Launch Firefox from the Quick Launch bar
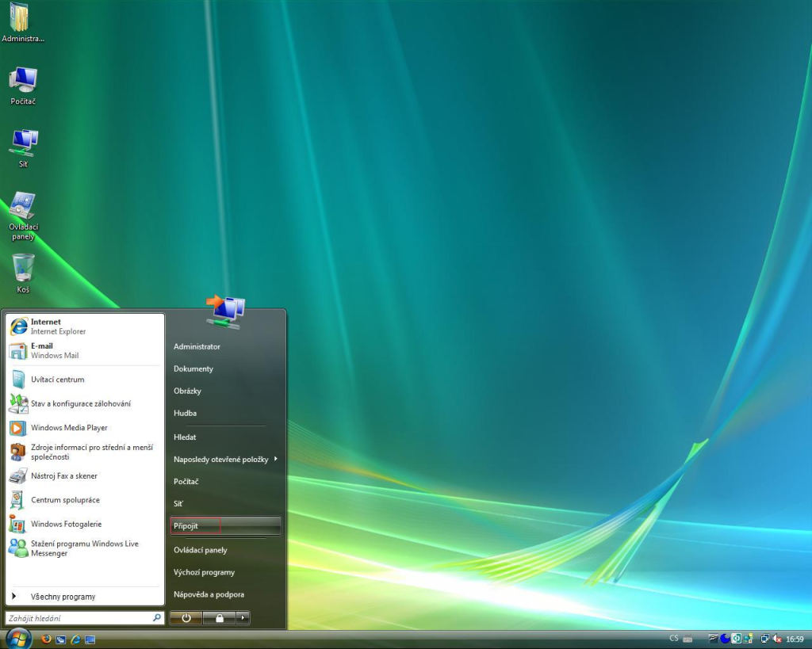The height and width of the screenshot is (649, 812). coord(46,639)
